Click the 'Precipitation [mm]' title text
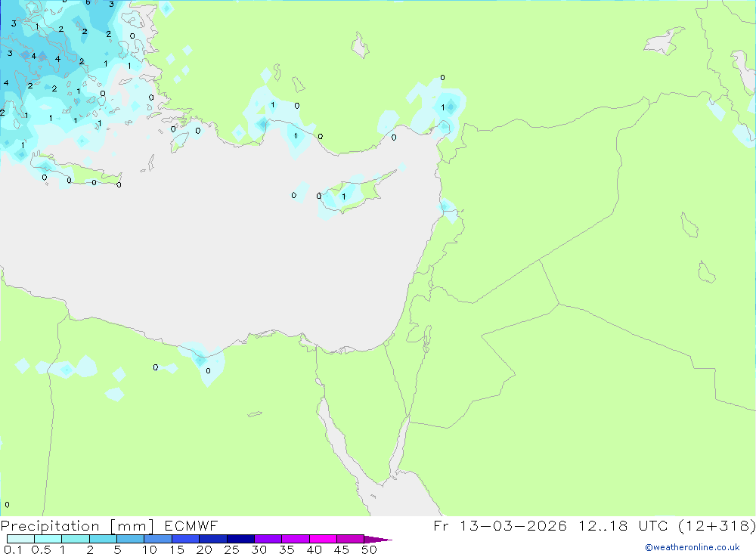Screen dimensions: 756x554 tap(77, 526)
